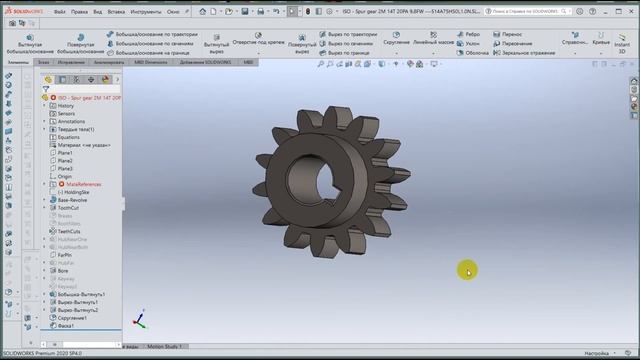The width and height of the screenshot is (640, 360).
Task: Expand the Бобышка-Вытянуть1 feature
Action: pyautogui.click(x=44, y=294)
